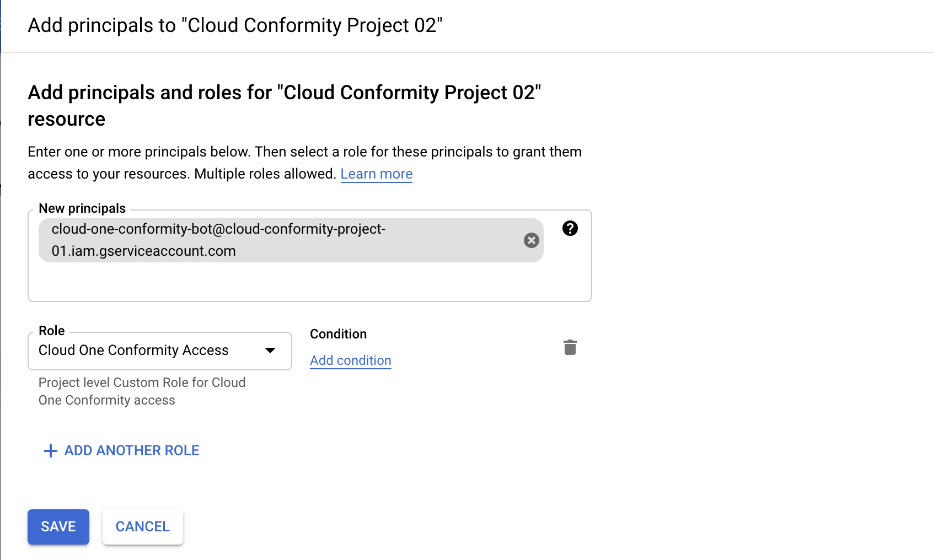Select the service account email chip text
The width and height of the screenshot is (933, 560).
click(218, 240)
